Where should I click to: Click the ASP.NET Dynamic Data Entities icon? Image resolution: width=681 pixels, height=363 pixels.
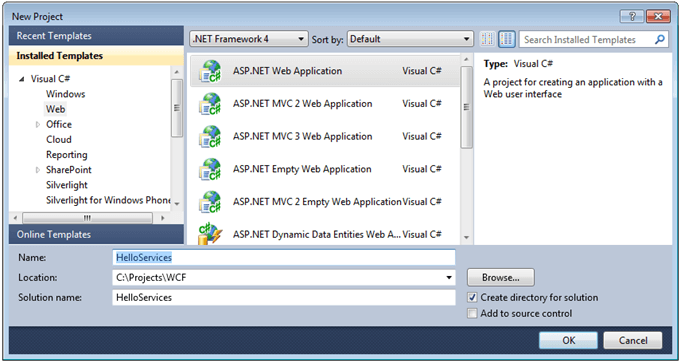pyautogui.click(x=210, y=234)
